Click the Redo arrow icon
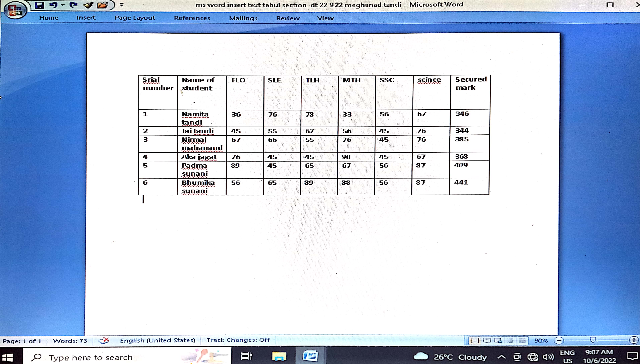The image size is (640, 364). (x=73, y=5)
